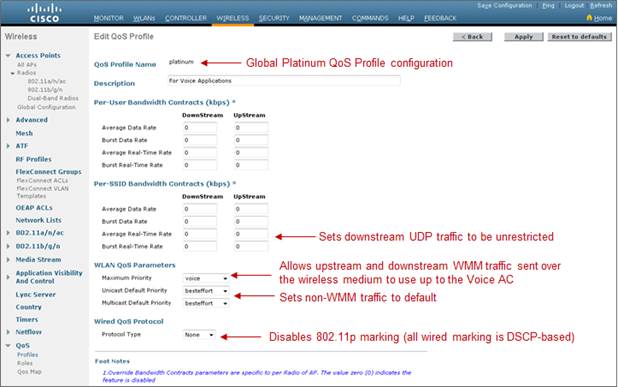618x387 pixels.
Task: Open the MONITOR menu
Action: (108, 18)
